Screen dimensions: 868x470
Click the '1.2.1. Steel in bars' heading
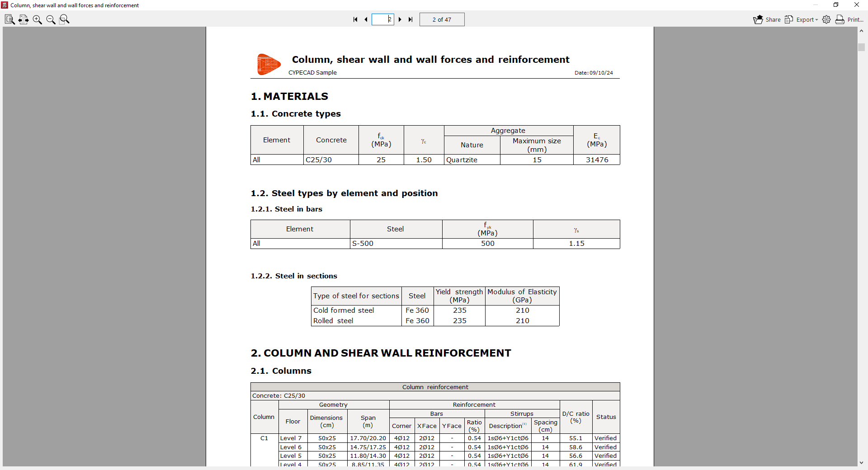pyautogui.click(x=287, y=209)
